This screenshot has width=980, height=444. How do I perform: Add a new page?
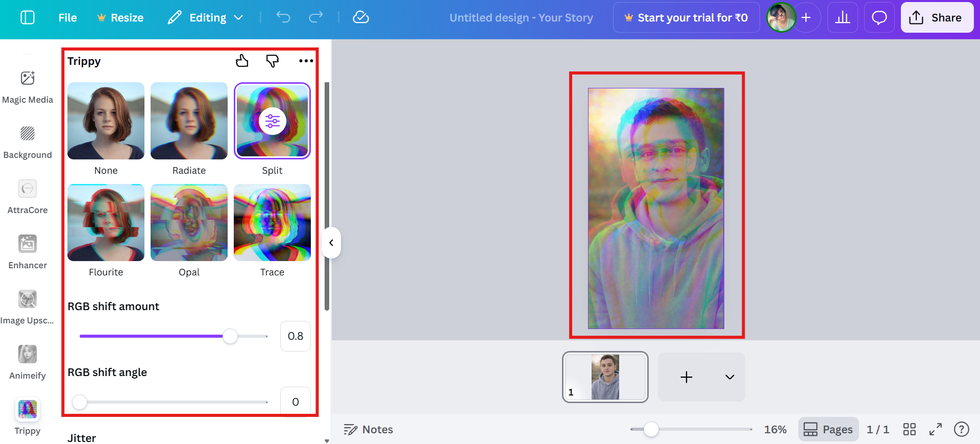(687, 377)
